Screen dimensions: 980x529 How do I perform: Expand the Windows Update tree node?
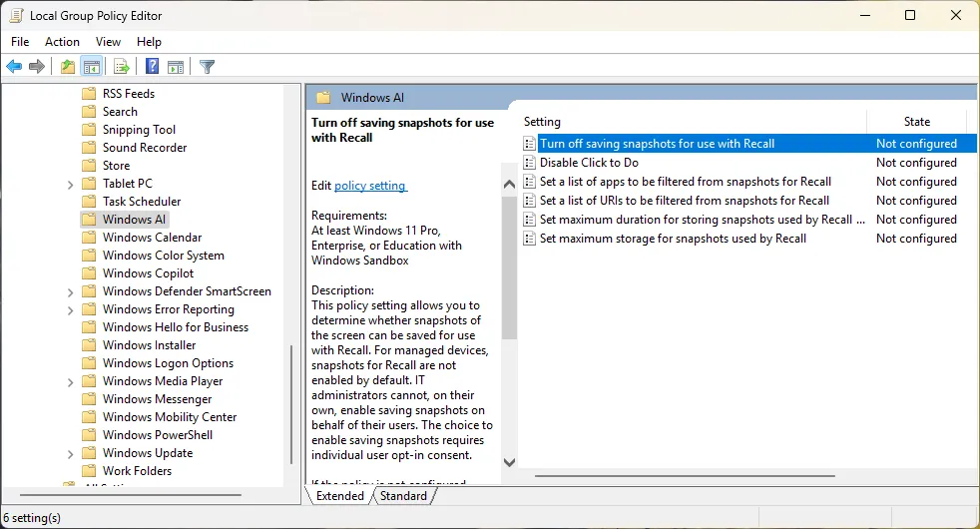[70, 454]
